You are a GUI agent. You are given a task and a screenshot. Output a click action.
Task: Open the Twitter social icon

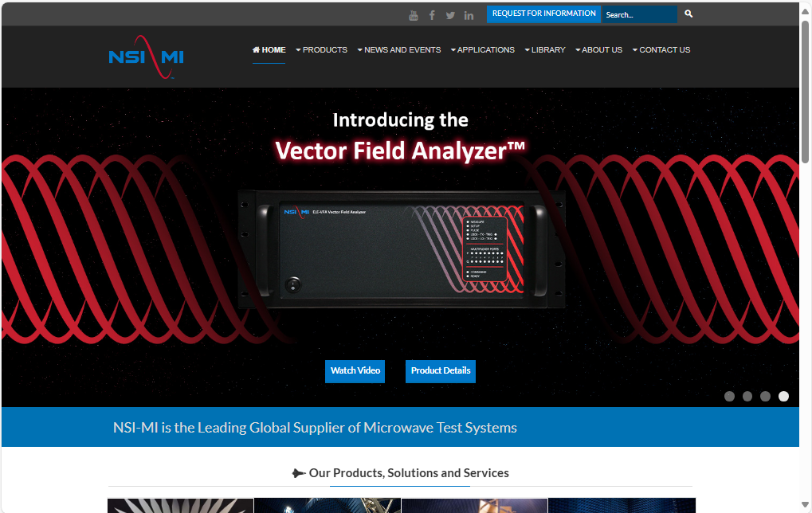pos(450,15)
